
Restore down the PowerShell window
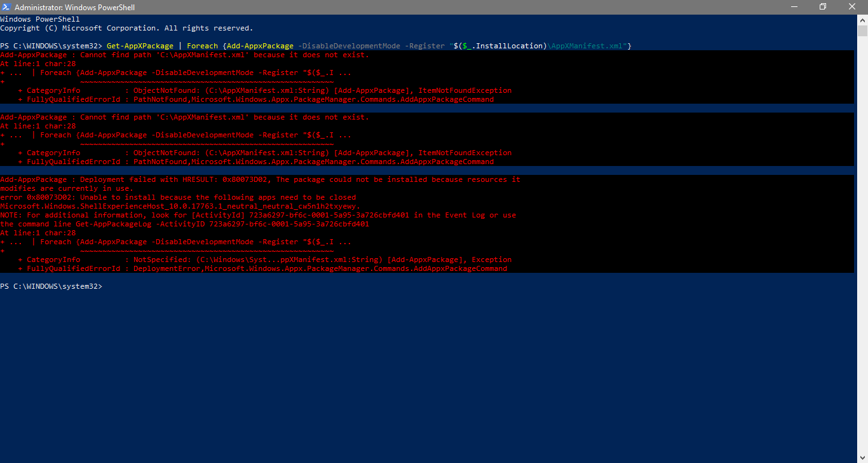823,7
